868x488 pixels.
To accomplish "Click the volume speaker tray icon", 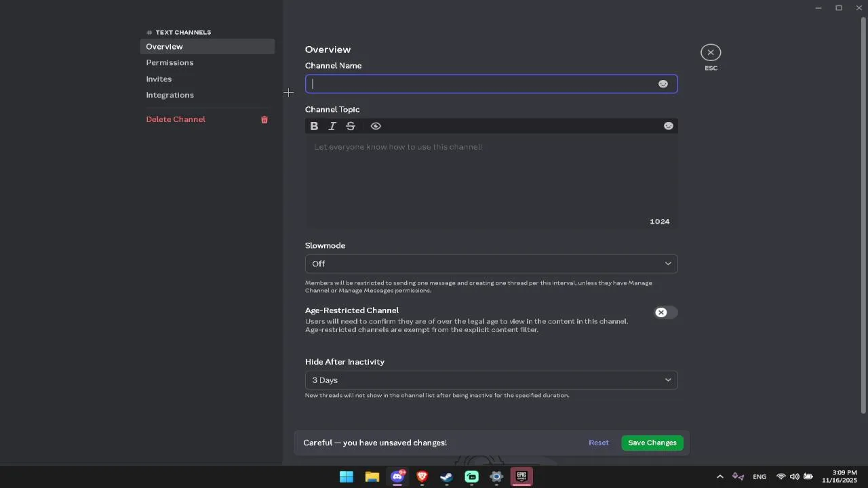I will 794,476.
